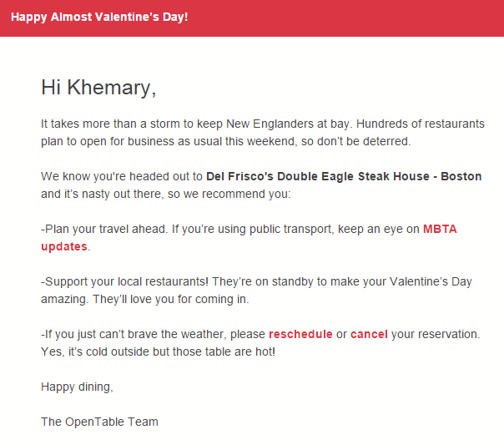The height and width of the screenshot is (445, 504).
Task: Open the MBTA link
Action: [x=440, y=229]
